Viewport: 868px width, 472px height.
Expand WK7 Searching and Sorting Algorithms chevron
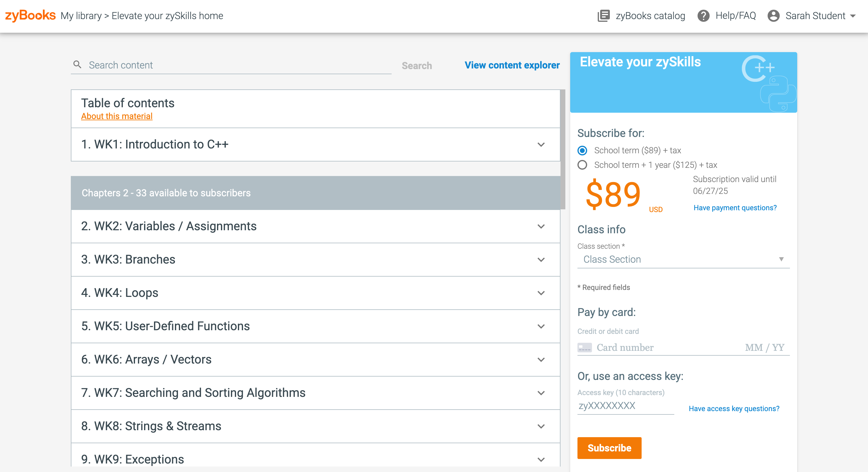541,393
